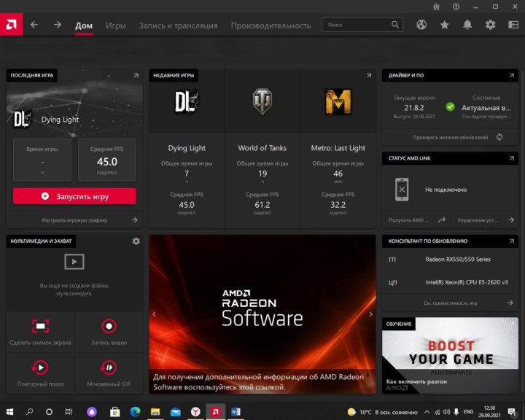
Task: Click the Мгновенный GIF icon
Action: (109, 367)
